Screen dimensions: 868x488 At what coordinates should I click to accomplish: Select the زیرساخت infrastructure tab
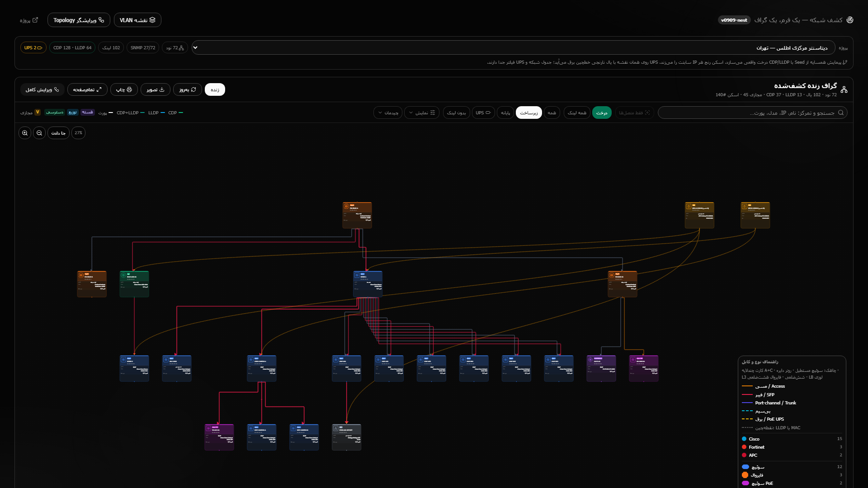coord(529,113)
